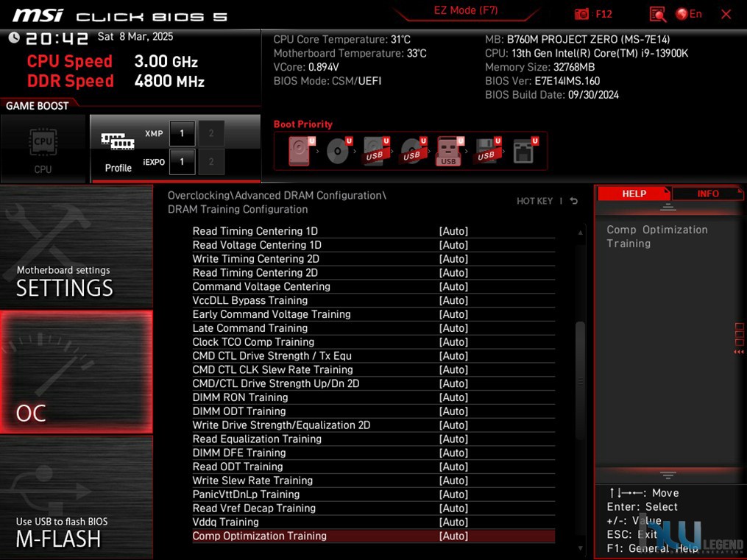Screen dimensions: 747x560
Task: Open the GAME BOOST tab
Action: (x=37, y=106)
